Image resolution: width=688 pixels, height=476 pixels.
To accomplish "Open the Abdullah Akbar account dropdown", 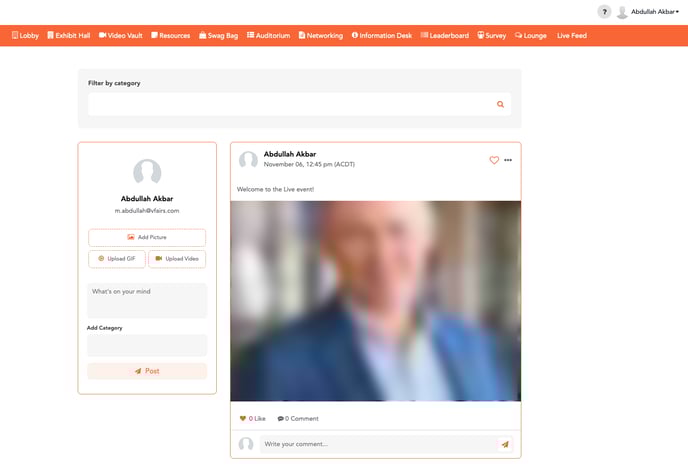I will [x=655, y=12].
